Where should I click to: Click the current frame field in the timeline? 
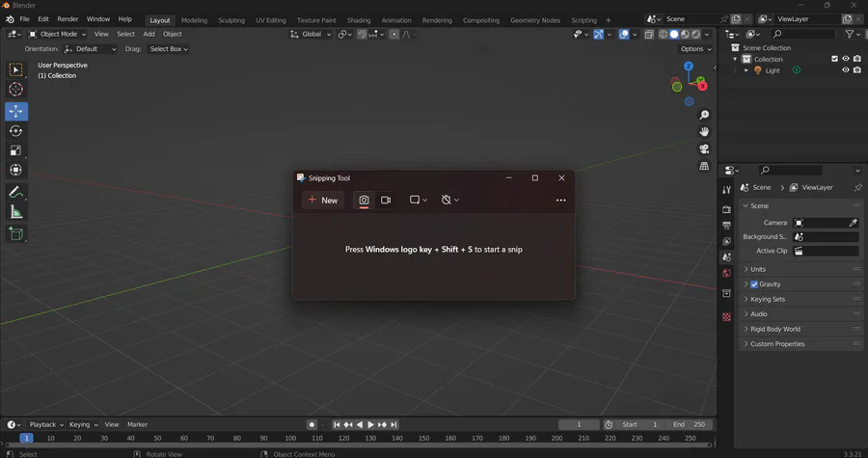click(x=579, y=425)
